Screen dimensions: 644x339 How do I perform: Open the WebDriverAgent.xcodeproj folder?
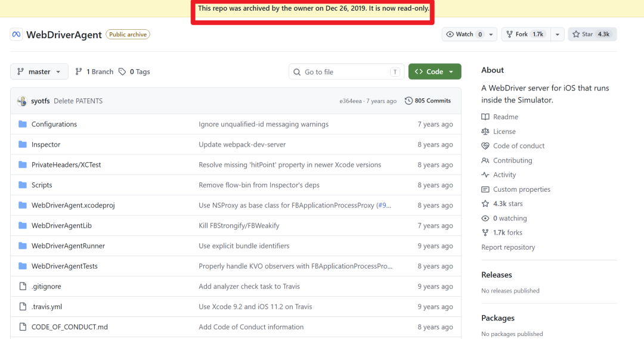coord(73,205)
